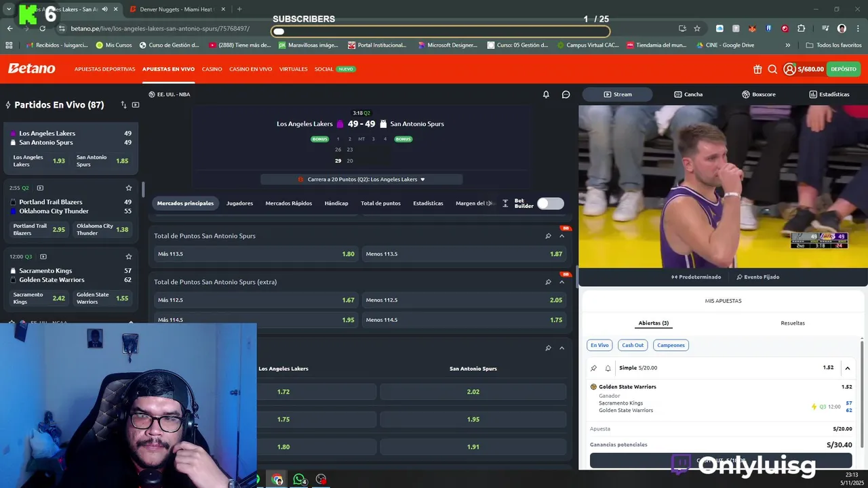
Task: Select the Predeterminado video mode
Action: [x=696, y=277]
